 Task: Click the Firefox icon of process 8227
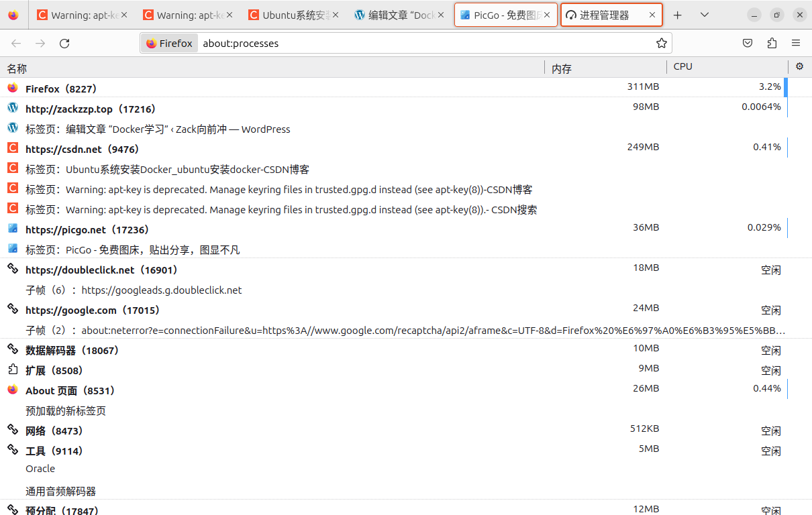pyautogui.click(x=12, y=88)
